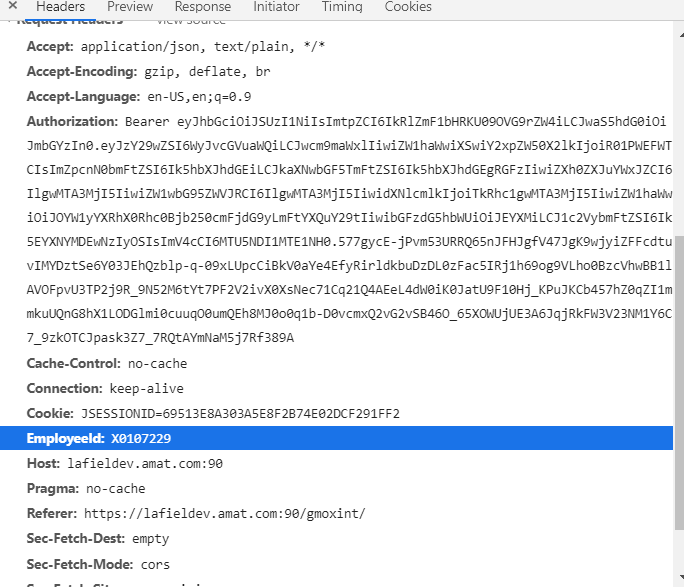
Task: Click the Connection keep-alive row
Action: (x=105, y=388)
